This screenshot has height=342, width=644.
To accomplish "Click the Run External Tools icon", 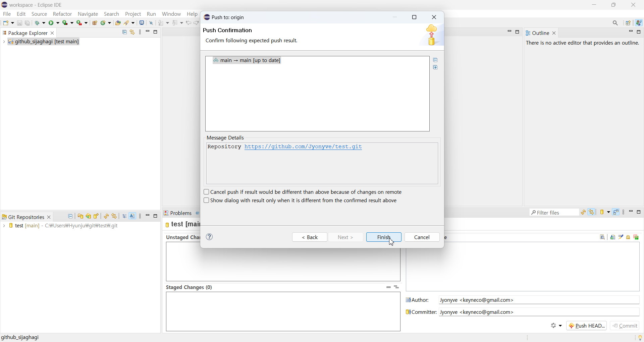I will tap(79, 23).
